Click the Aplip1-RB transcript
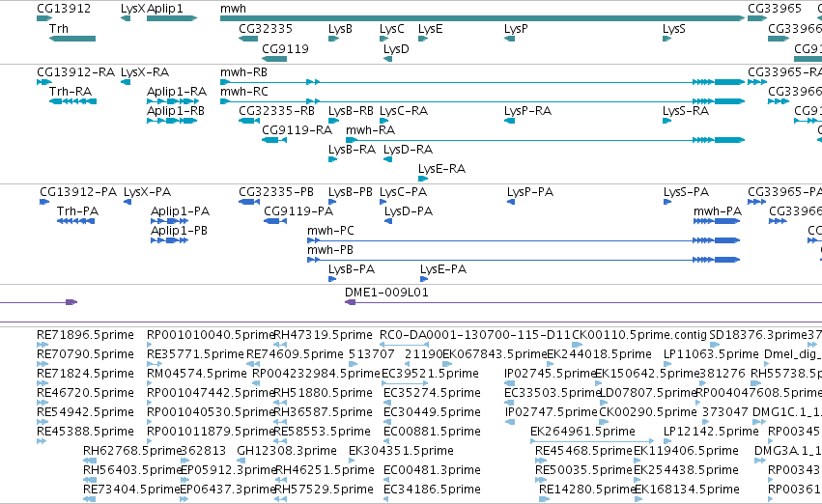 [172, 121]
